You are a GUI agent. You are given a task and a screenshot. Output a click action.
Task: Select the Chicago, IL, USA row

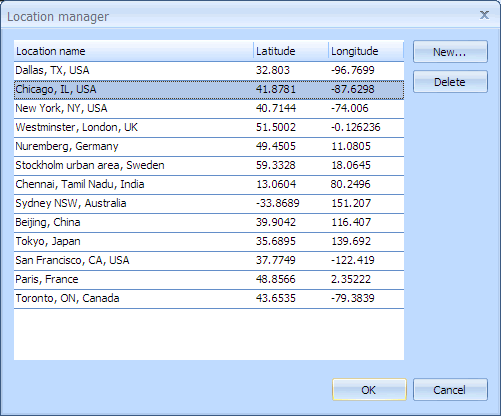click(209, 89)
